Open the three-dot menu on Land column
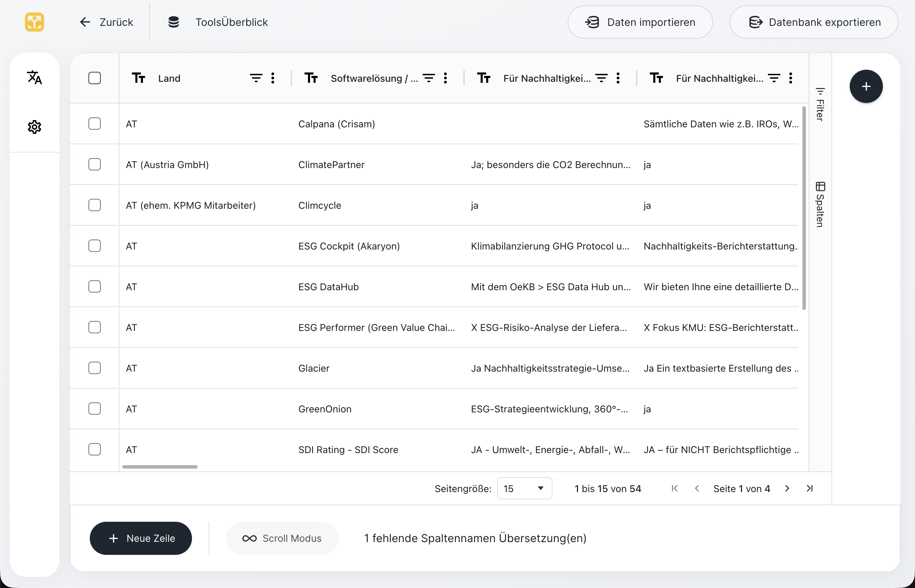Screen dimensions: 915x588 273,78
